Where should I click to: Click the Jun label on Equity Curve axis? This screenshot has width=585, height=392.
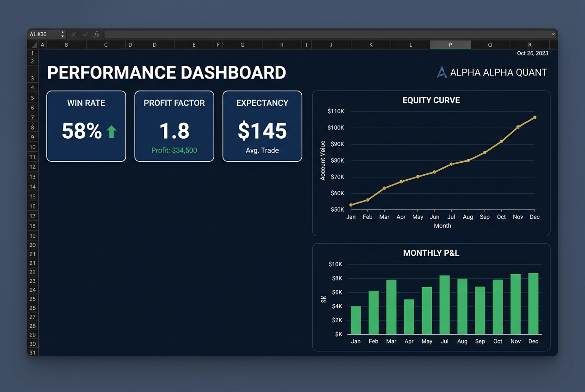[435, 217]
